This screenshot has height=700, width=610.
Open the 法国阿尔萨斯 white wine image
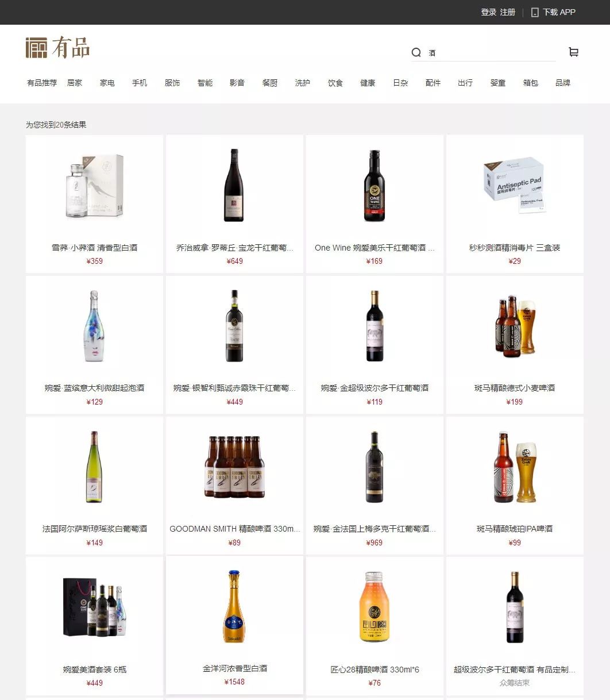pyautogui.click(x=94, y=467)
